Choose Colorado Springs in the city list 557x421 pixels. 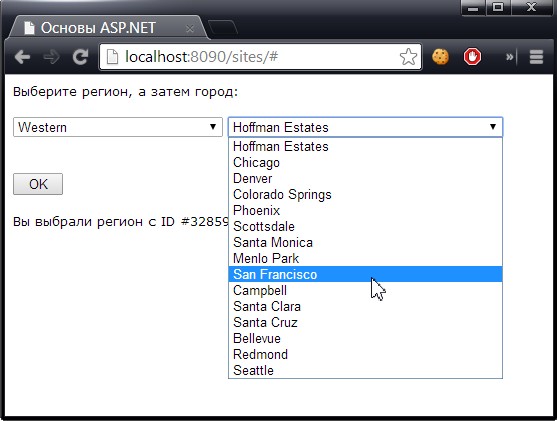(x=365, y=194)
